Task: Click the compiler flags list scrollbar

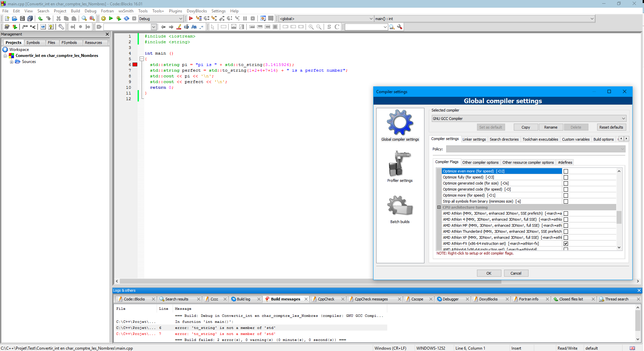Action: pyautogui.click(x=619, y=217)
